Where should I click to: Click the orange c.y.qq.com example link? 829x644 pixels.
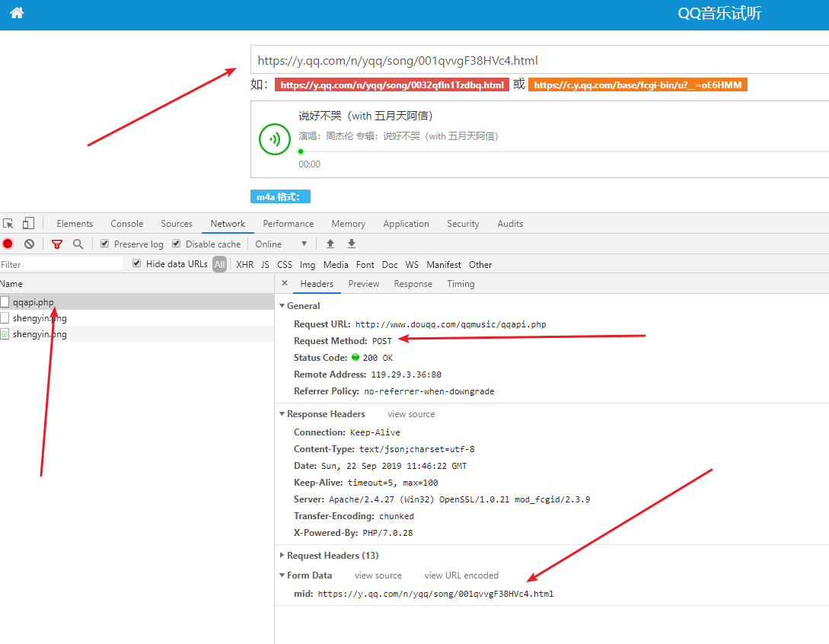638,84
